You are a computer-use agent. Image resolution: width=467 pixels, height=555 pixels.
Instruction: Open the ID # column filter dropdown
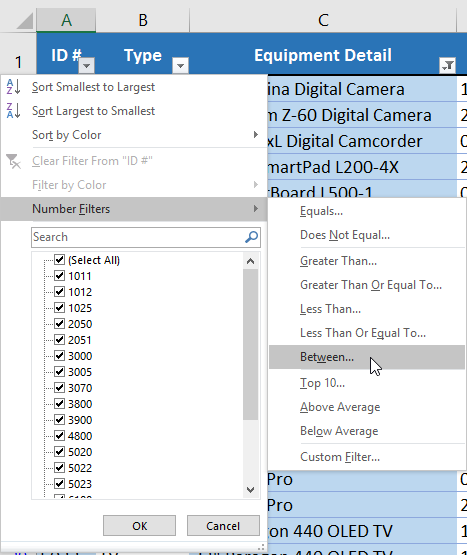pyautogui.click(x=87, y=65)
